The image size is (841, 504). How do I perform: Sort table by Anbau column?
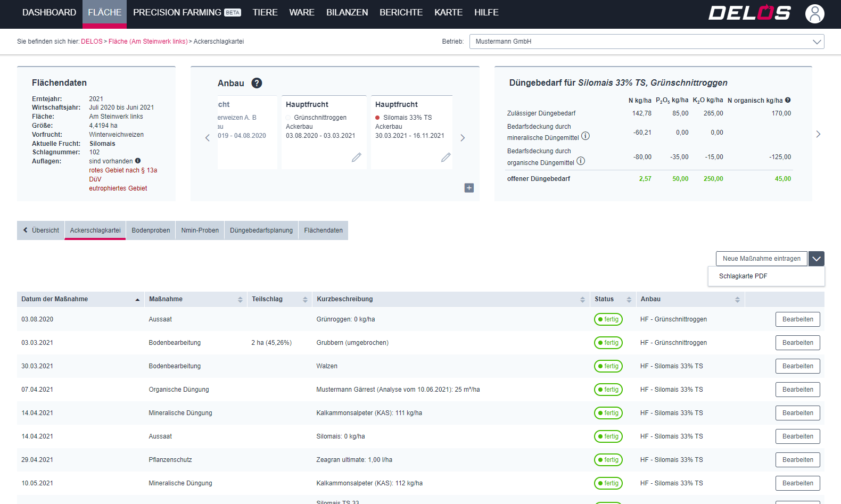coord(690,299)
